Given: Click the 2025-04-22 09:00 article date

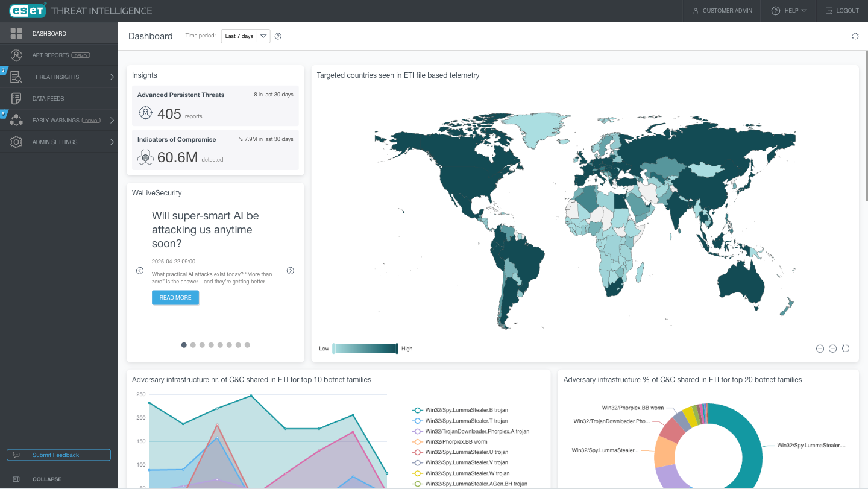Looking at the screenshot, I should click(174, 262).
